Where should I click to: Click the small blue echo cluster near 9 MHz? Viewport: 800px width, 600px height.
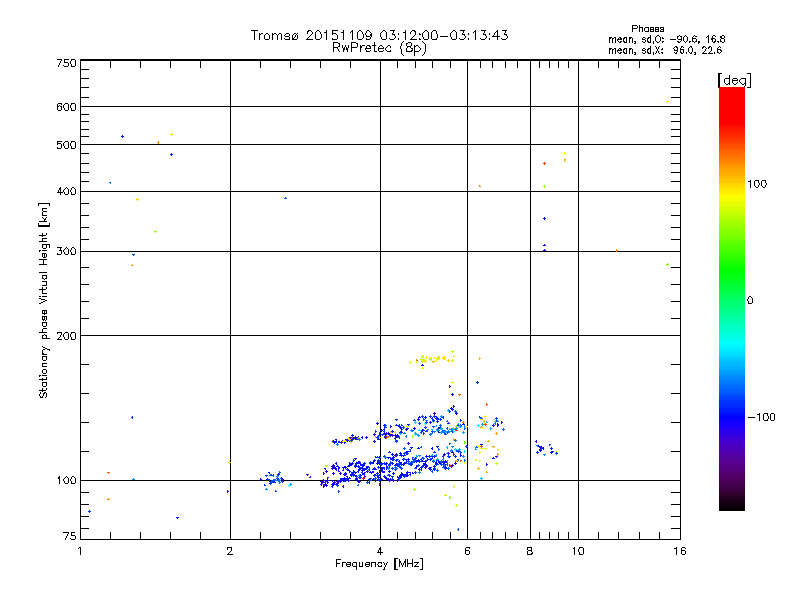pos(546,448)
